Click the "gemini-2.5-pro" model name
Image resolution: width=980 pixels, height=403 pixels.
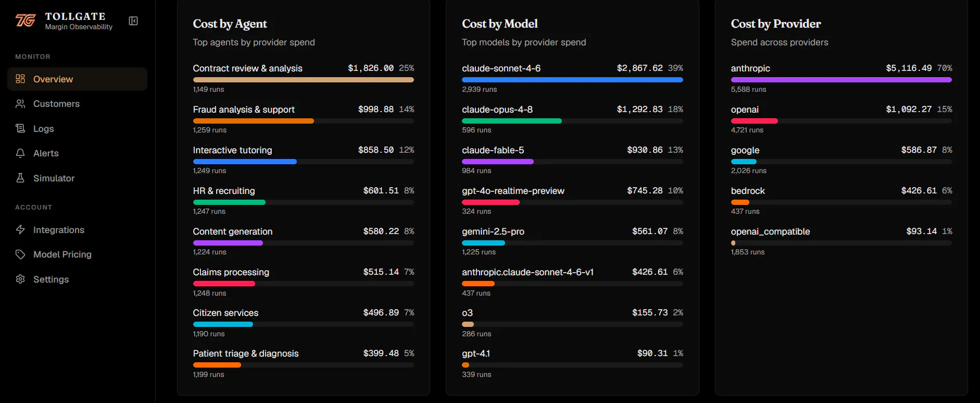coord(493,231)
